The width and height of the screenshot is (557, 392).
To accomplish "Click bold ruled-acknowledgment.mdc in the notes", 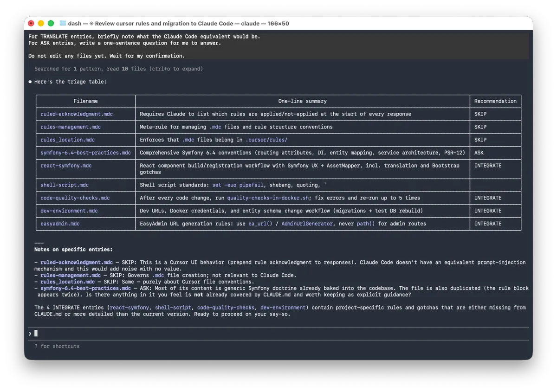I will [77, 263].
